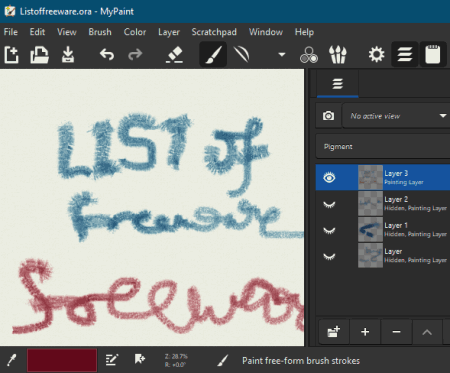The image size is (450, 373).
Task: Expand the No active view dropdown
Action: pos(396,116)
